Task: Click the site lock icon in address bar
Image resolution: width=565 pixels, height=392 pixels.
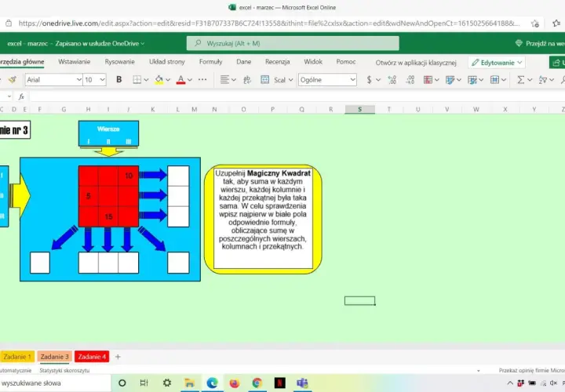Action: 9,23
